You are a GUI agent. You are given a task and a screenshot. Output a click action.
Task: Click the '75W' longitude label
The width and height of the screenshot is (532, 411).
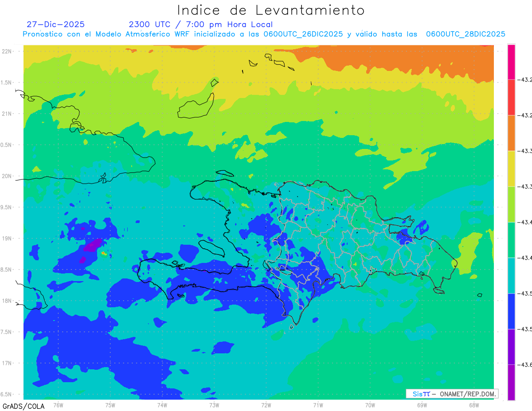110,405
